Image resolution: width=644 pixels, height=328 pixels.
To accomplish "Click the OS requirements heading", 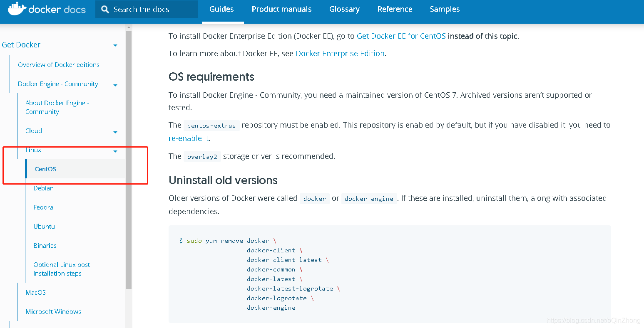I will pyautogui.click(x=211, y=77).
